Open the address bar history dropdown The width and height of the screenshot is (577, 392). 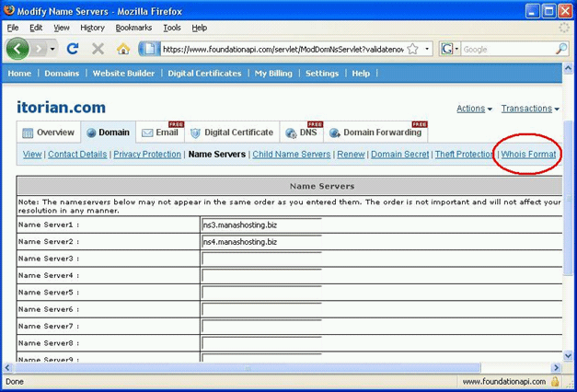click(427, 49)
